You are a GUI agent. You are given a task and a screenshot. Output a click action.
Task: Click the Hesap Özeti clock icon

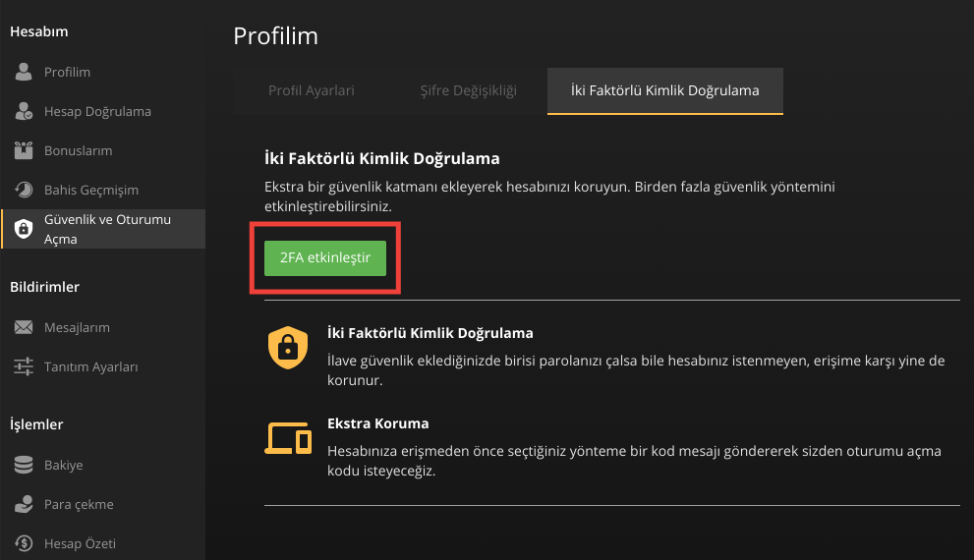[25, 543]
